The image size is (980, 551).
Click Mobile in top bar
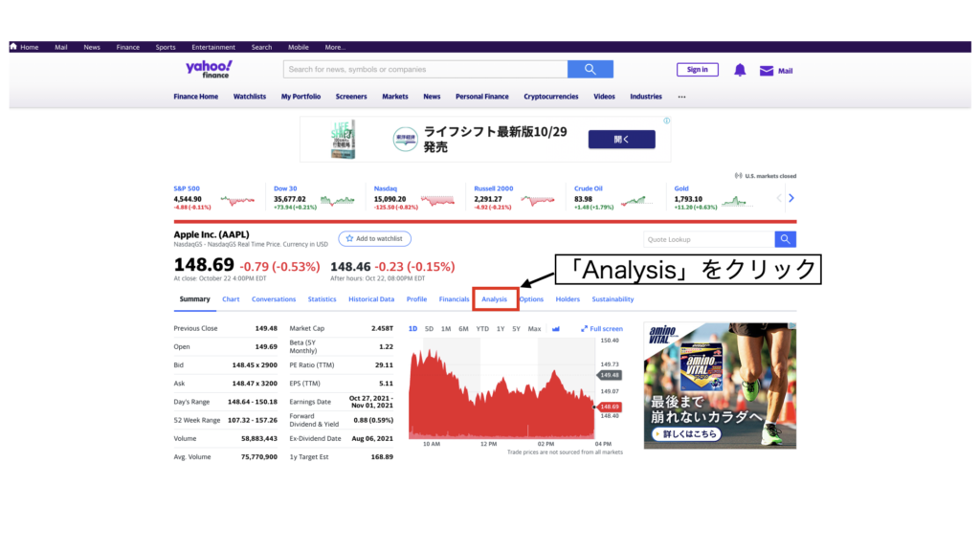pos(299,47)
